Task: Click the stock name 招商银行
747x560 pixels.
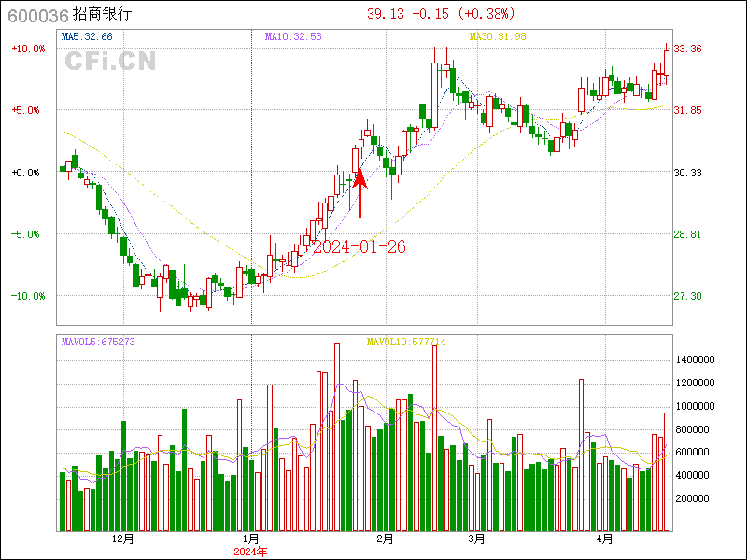Action: coord(104,14)
